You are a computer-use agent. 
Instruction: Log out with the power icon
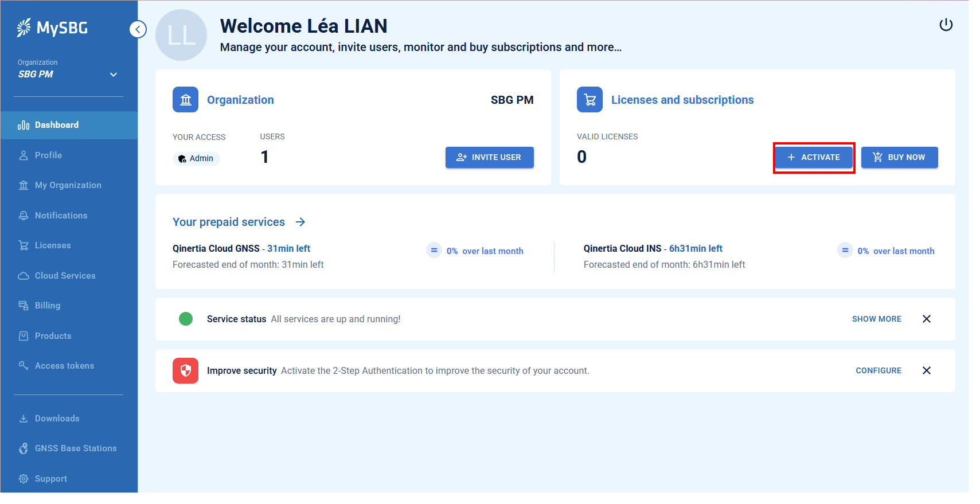[946, 25]
